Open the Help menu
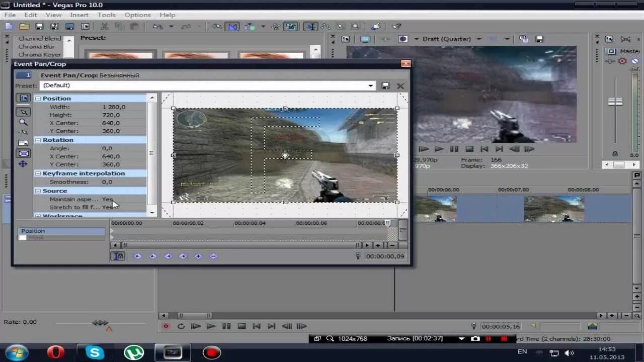Screen dimensions: 644x362 168,15
